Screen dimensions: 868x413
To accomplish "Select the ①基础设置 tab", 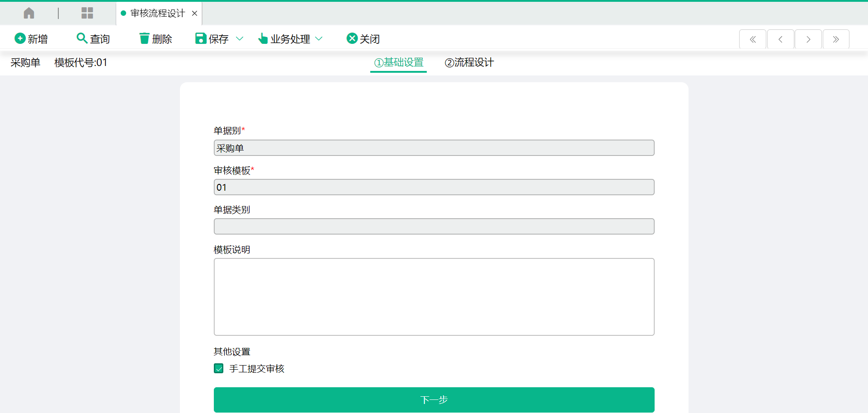I will coord(399,62).
